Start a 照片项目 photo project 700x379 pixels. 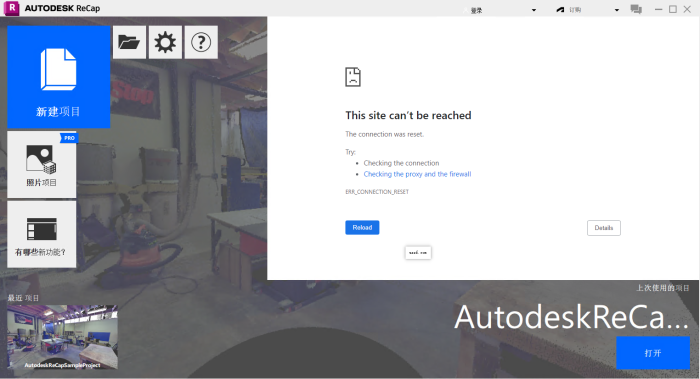click(42, 165)
